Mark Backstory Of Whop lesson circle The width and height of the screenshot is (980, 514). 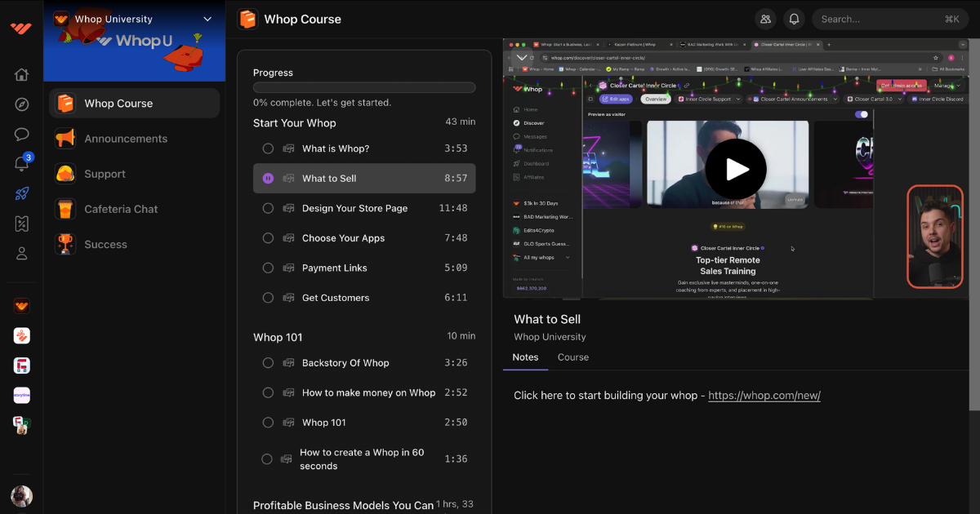(x=268, y=363)
